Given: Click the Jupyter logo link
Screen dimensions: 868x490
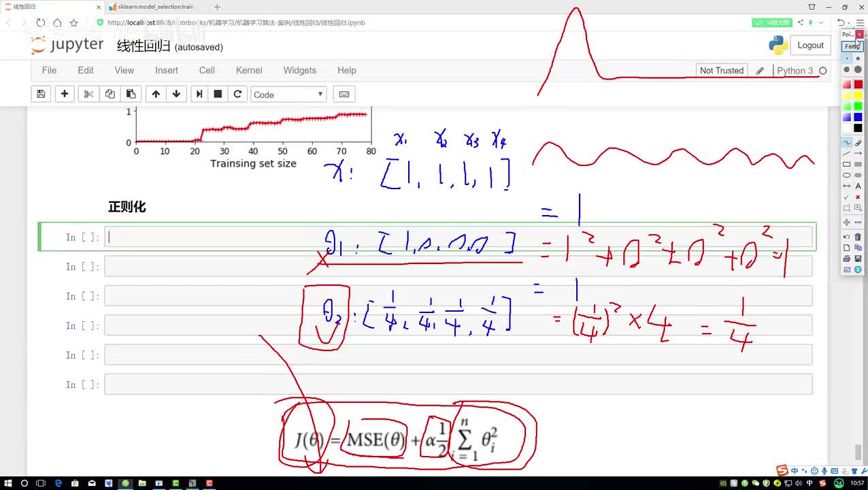Looking at the screenshot, I should (67, 46).
